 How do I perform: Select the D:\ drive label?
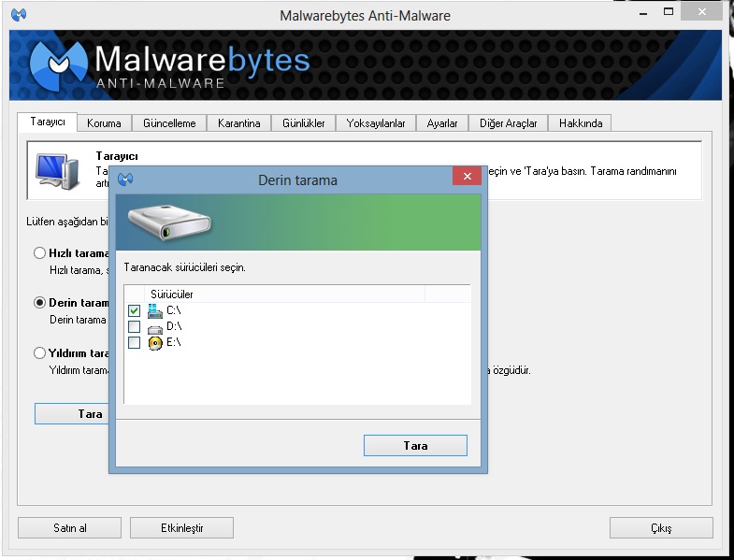(x=174, y=326)
